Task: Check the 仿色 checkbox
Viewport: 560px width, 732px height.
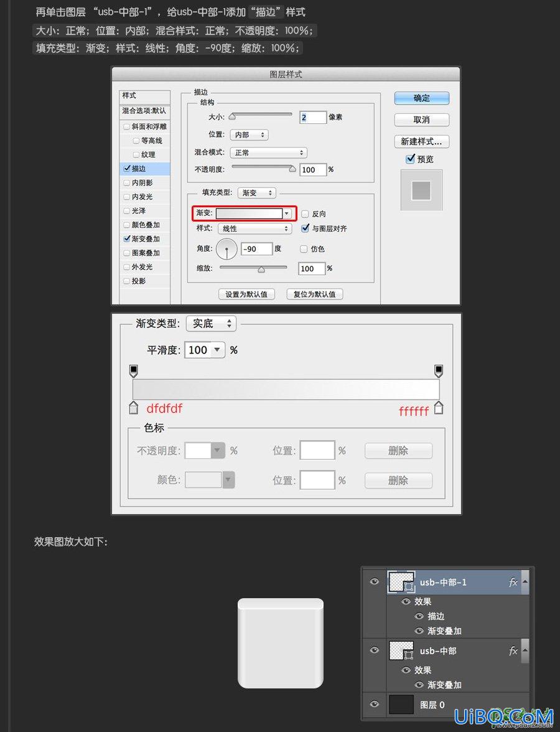Action: [x=304, y=249]
